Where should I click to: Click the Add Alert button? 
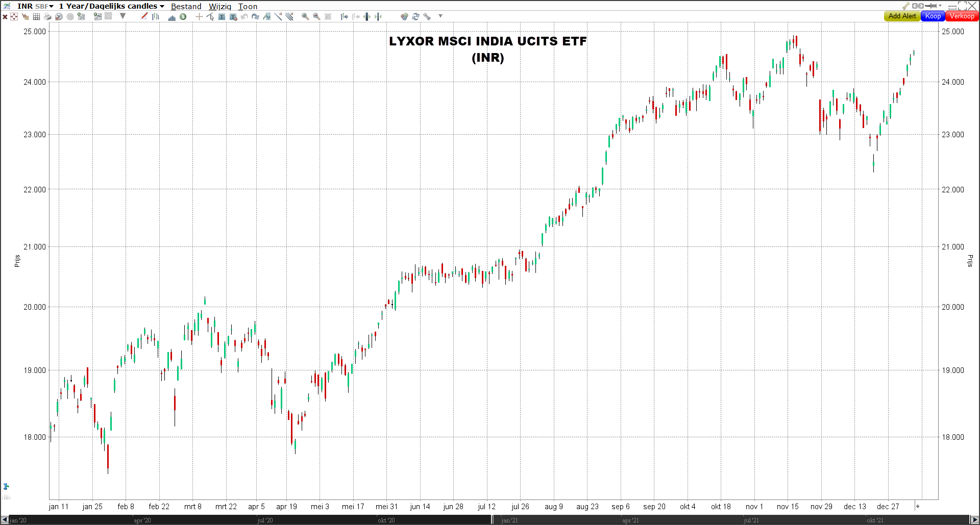[902, 16]
